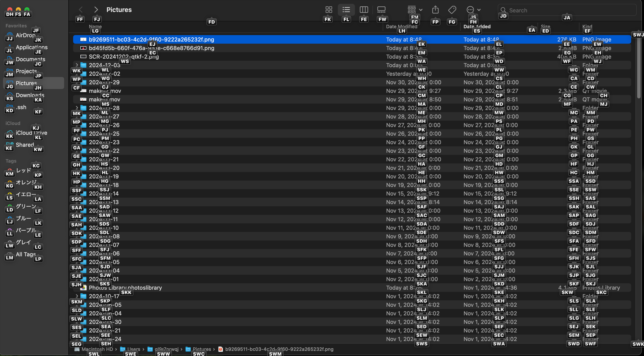
Task: Click Macintosh HD in path bar
Action: [94, 349]
